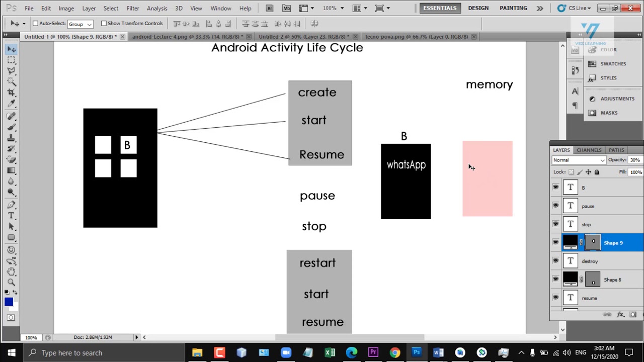Screen dimensions: 644x362
Task: Open the Analysis menu
Action: [157, 9]
